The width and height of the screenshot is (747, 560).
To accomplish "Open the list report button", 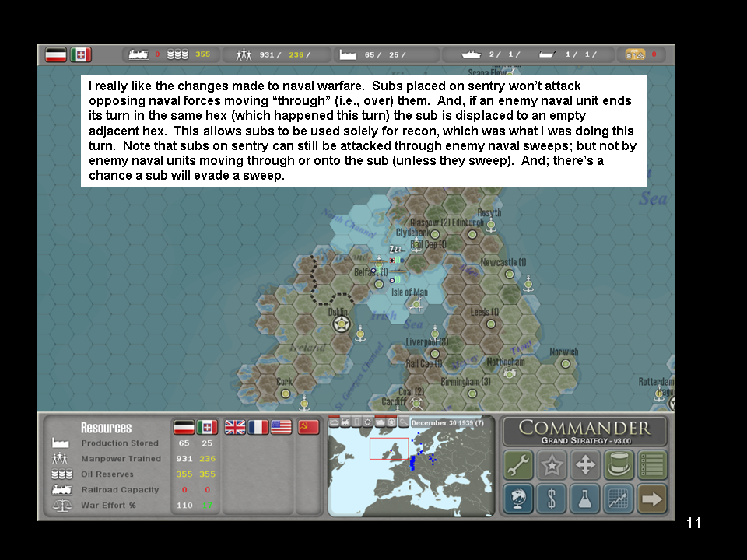I will tap(652, 465).
